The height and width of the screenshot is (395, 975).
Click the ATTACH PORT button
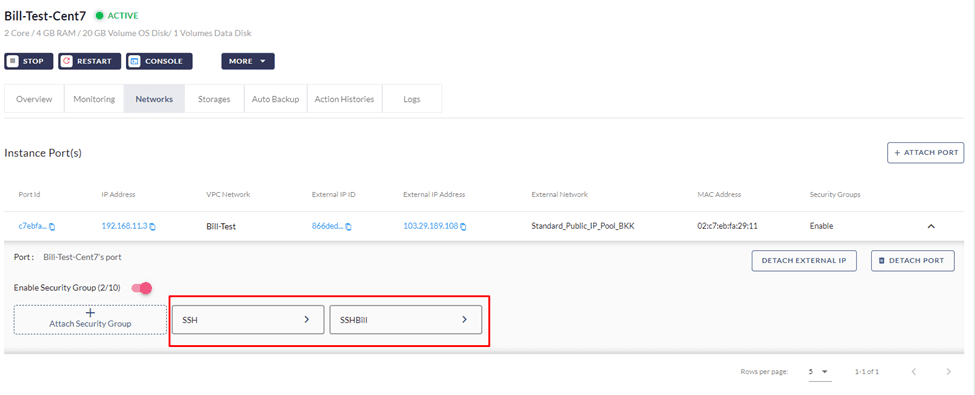coord(925,152)
